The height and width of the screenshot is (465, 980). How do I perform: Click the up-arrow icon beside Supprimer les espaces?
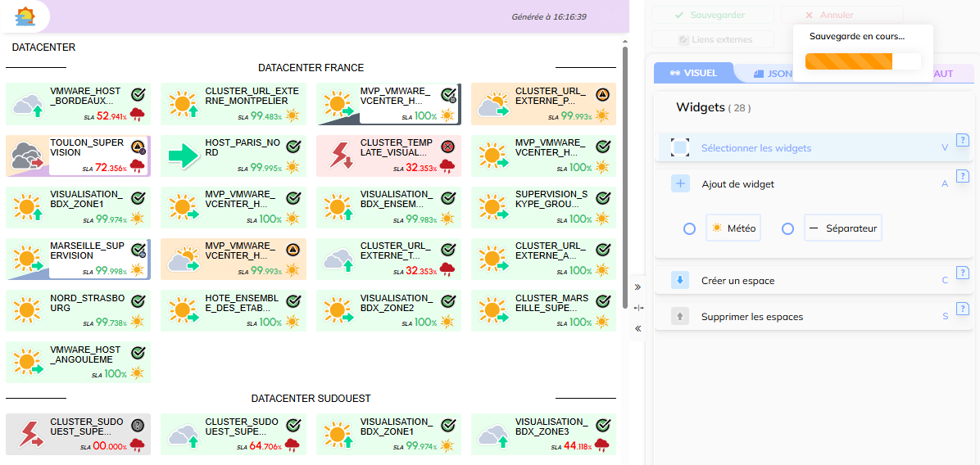680,317
